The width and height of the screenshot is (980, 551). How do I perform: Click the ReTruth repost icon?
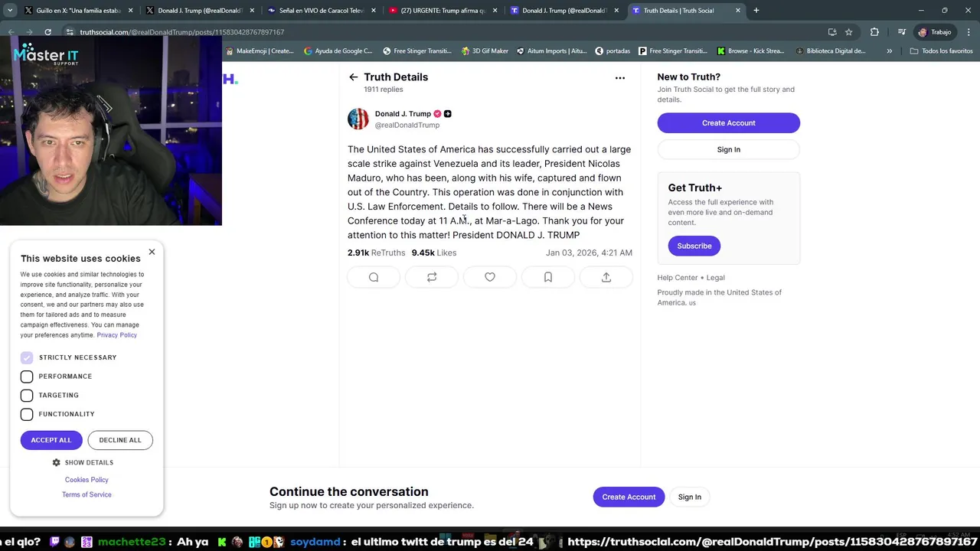click(x=432, y=277)
